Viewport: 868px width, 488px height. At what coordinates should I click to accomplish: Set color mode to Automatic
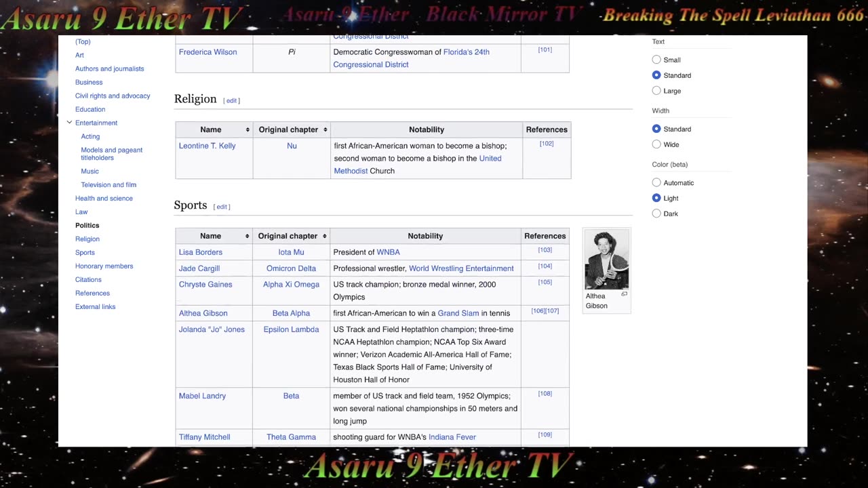click(x=656, y=182)
